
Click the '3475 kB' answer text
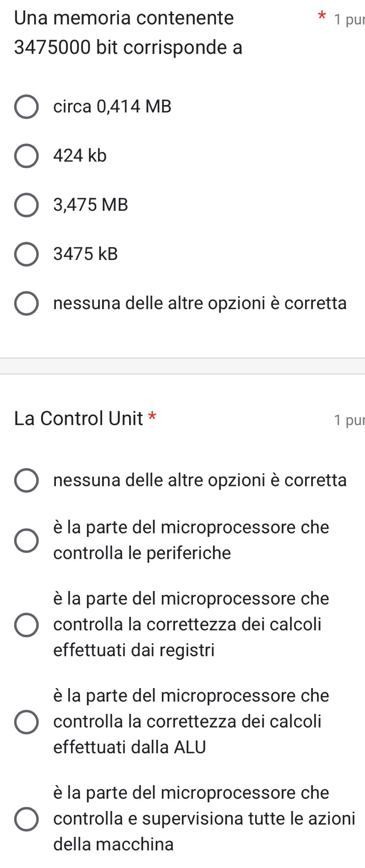[86, 254]
